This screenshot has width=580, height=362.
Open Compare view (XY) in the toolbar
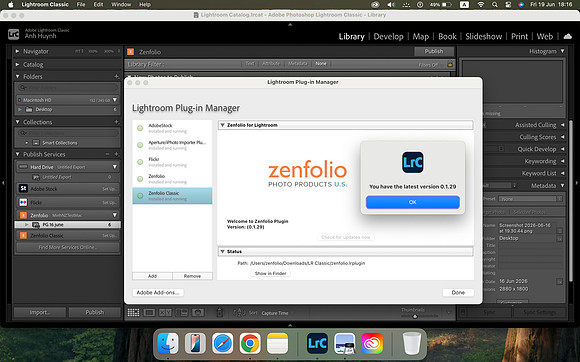click(x=165, y=313)
